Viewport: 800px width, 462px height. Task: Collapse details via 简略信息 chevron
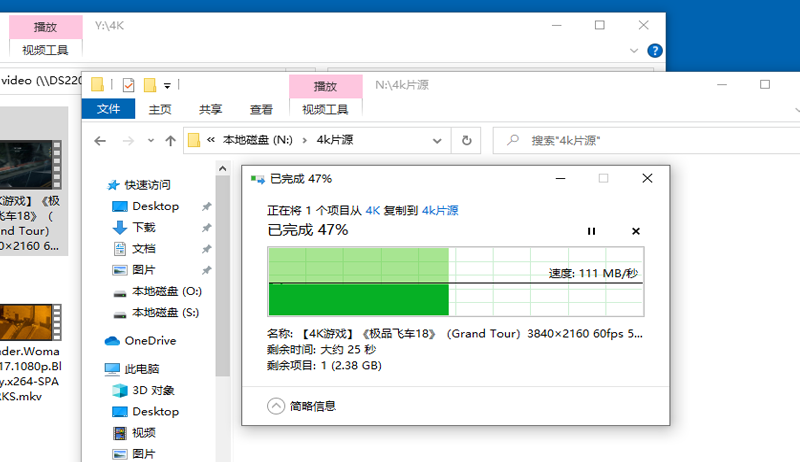[276, 406]
